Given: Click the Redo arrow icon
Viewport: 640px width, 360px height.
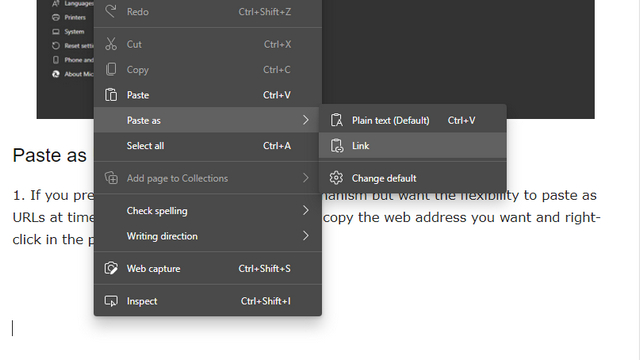Looking at the screenshot, I should (111, 11).
